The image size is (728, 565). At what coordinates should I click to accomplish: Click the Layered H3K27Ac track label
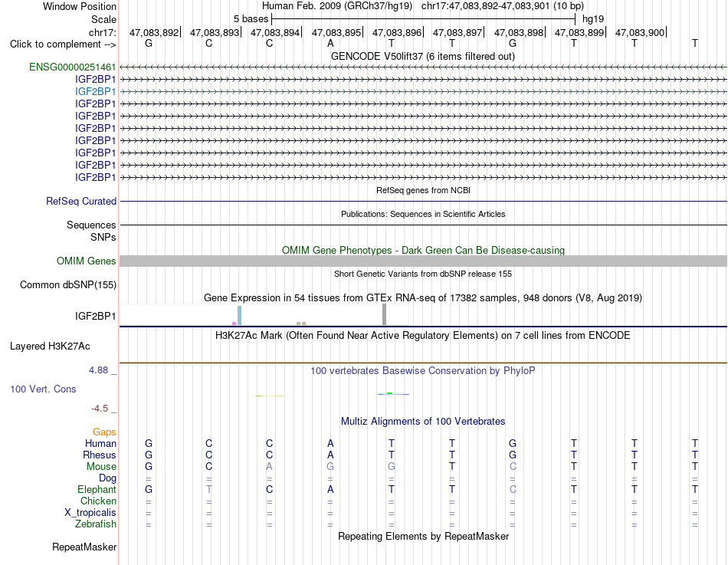click(50, 347)
